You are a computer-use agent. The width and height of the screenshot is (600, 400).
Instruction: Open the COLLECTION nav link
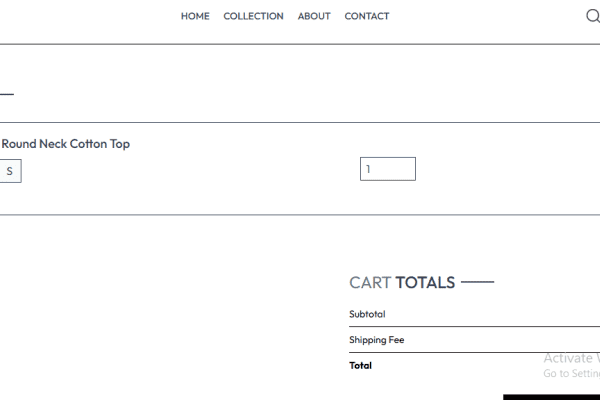click(x=253, y=16)
